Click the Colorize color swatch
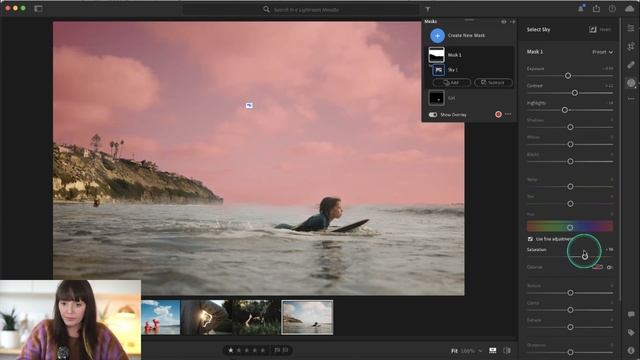Screen dimensions: 640x360 (598, 267)
